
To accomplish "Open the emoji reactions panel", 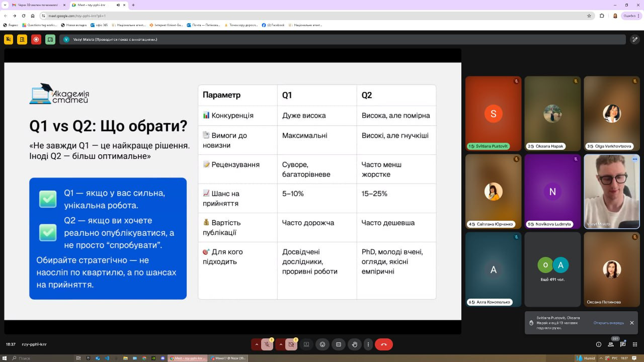I will coord(323,344).
